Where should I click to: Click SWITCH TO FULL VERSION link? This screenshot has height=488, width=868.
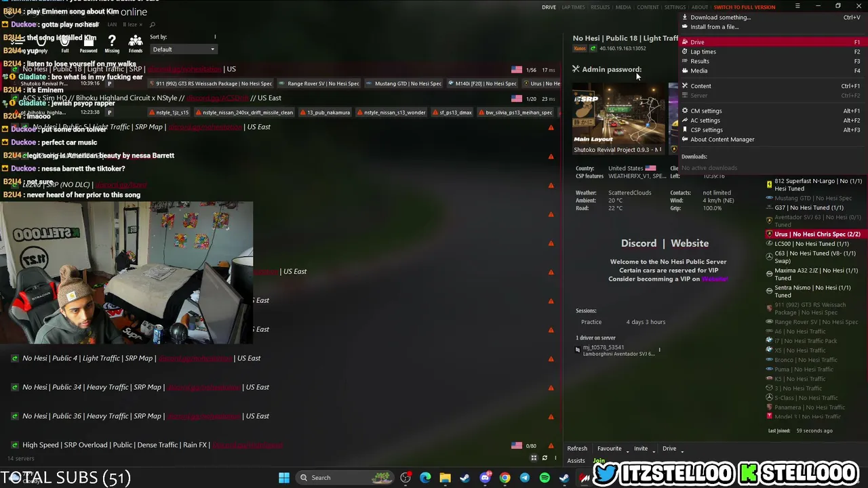pos(745,7)
